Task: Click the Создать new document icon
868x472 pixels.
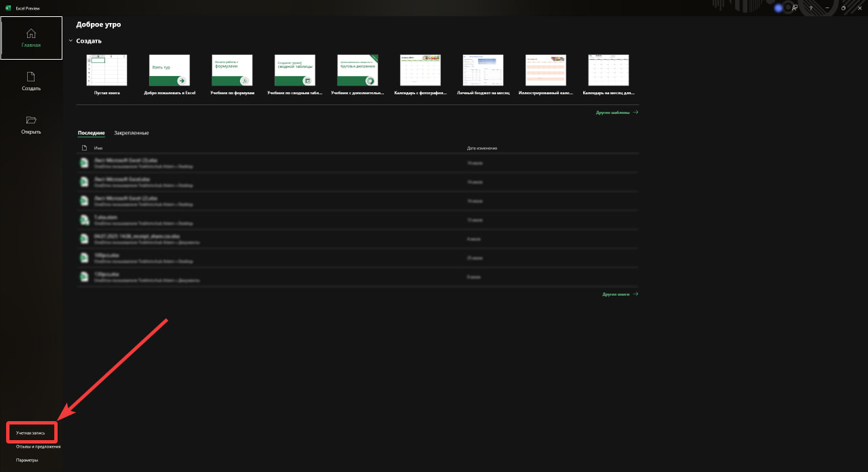Action: (x=31, y=77)
